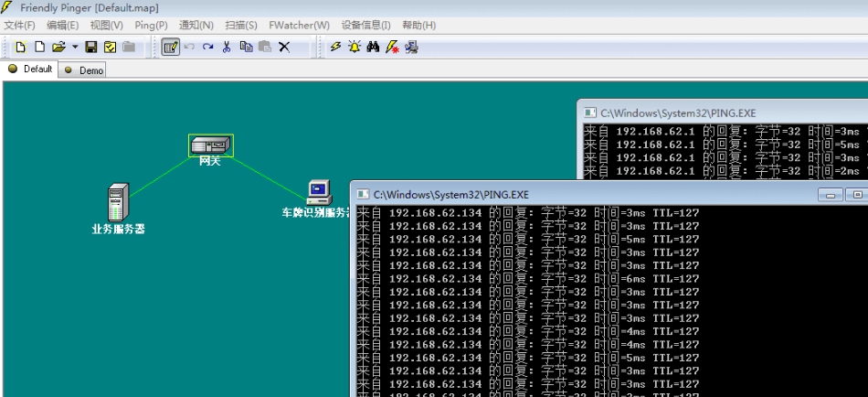Click the new map wizard icon
The height and width of the screenshot is (397, 868).
point(20,47)
